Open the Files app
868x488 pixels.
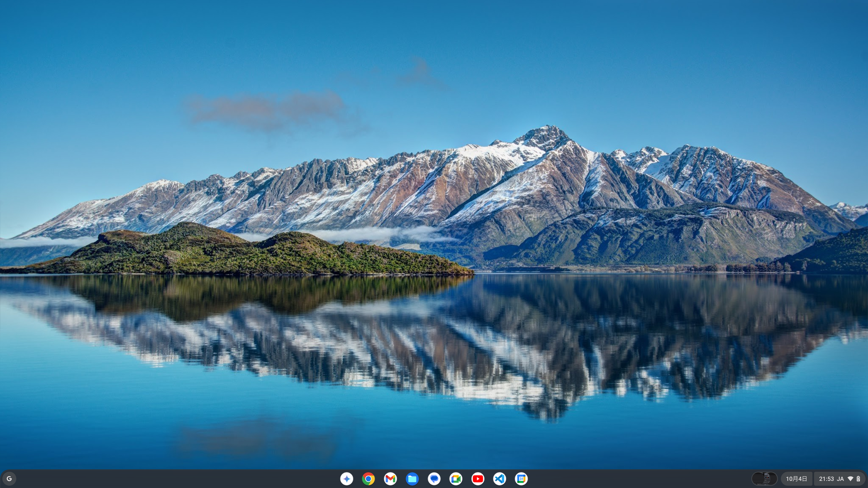[x=412, y=479]
